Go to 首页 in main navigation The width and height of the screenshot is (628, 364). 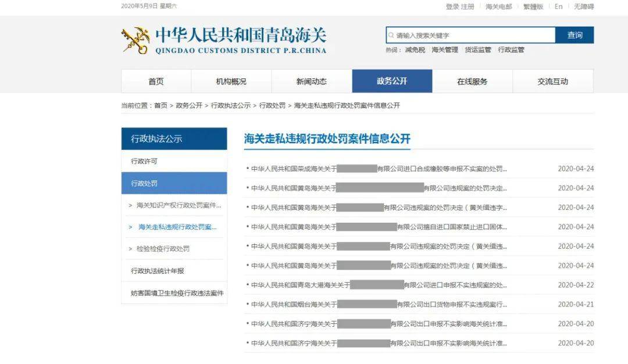[156, 81]
